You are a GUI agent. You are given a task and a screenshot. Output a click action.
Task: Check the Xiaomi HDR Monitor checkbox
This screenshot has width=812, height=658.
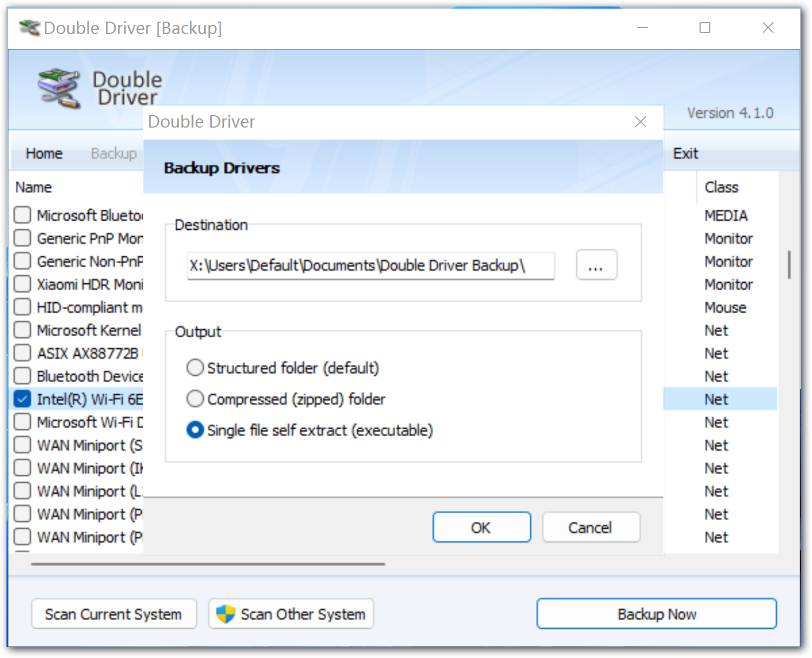click(22, 284)
